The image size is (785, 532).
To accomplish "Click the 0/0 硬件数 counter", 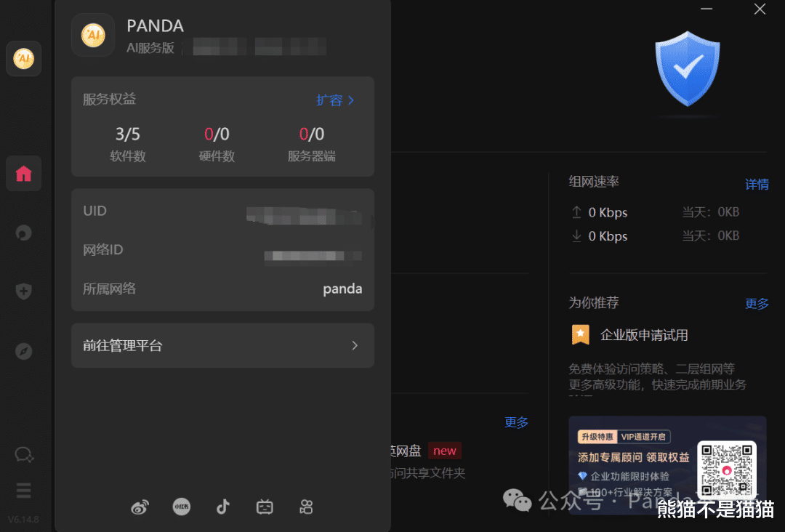I will [217, 144].
